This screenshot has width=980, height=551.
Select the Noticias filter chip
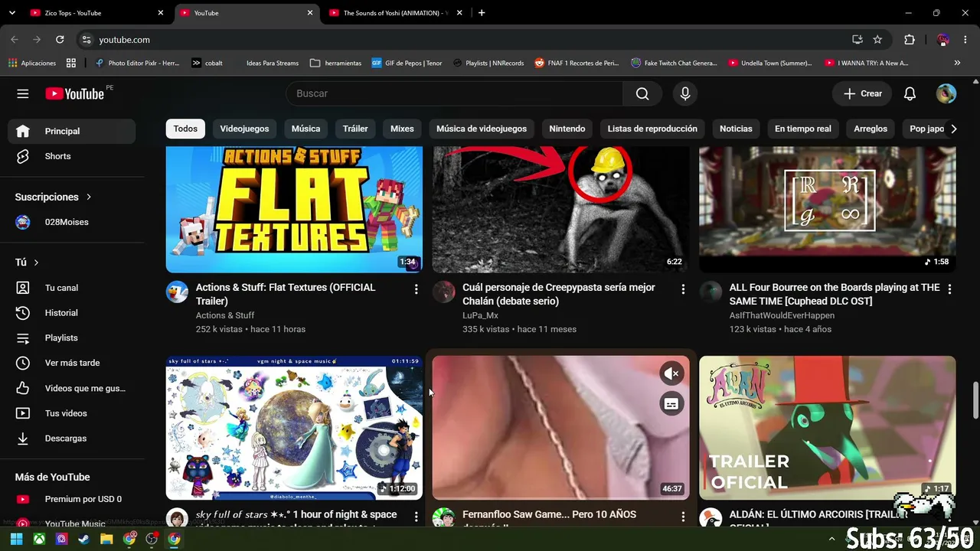click(x=736, y=129)
